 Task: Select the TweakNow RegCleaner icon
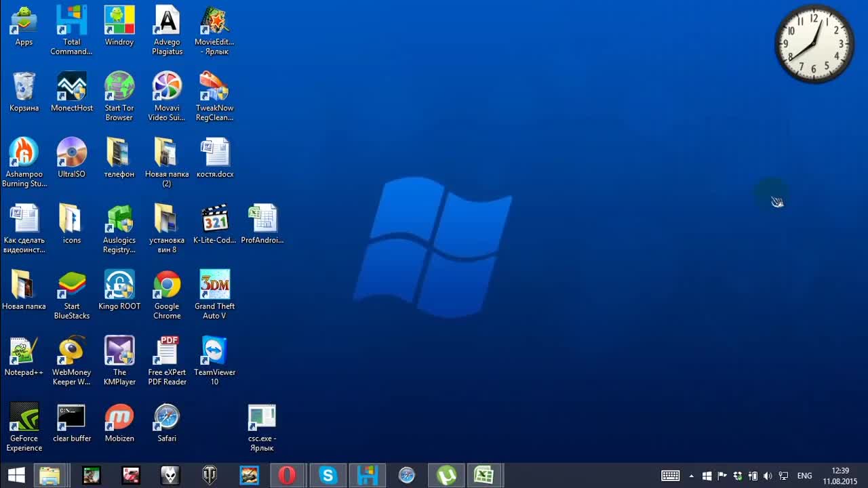pos(214,97)
